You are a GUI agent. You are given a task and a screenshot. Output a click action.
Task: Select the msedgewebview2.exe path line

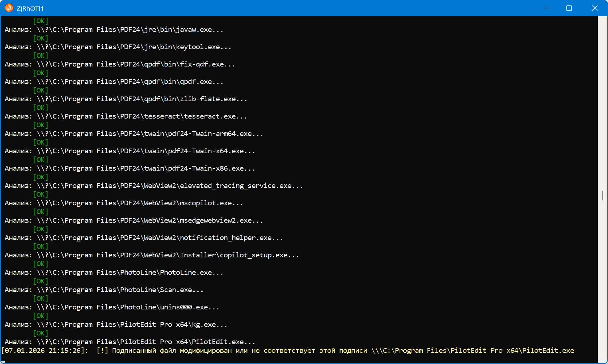(x=134, y=220)
